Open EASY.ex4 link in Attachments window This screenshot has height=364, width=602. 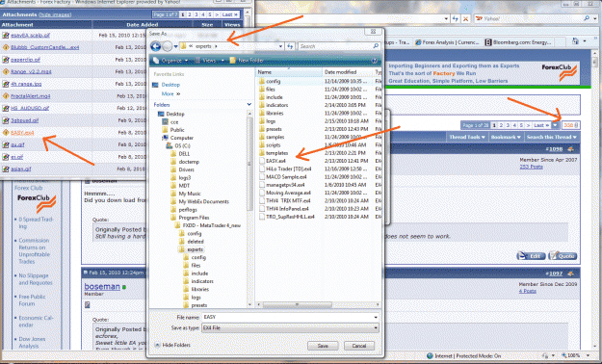click(x=22, y=133)
